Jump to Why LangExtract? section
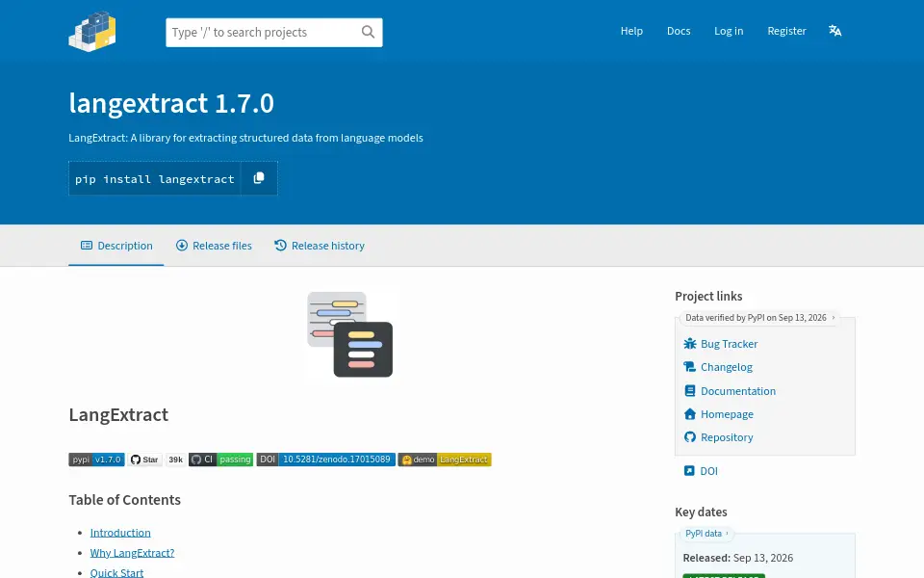Viewport: 924px width, 578px height. (132, 553)
